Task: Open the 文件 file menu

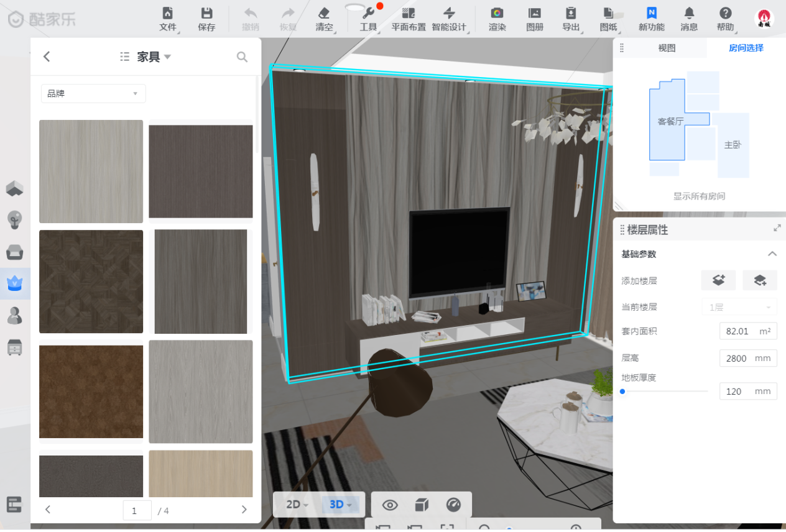Action: [168, 14]
